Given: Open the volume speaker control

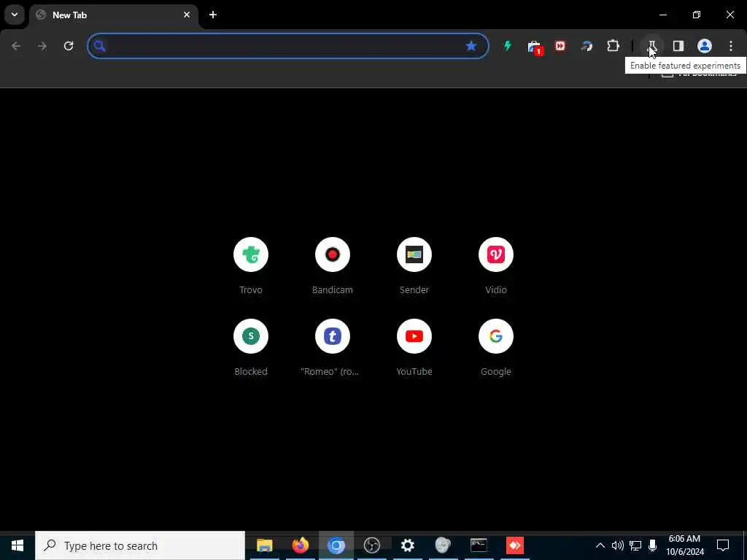Looking at the screenshot, I should [617, 545].
